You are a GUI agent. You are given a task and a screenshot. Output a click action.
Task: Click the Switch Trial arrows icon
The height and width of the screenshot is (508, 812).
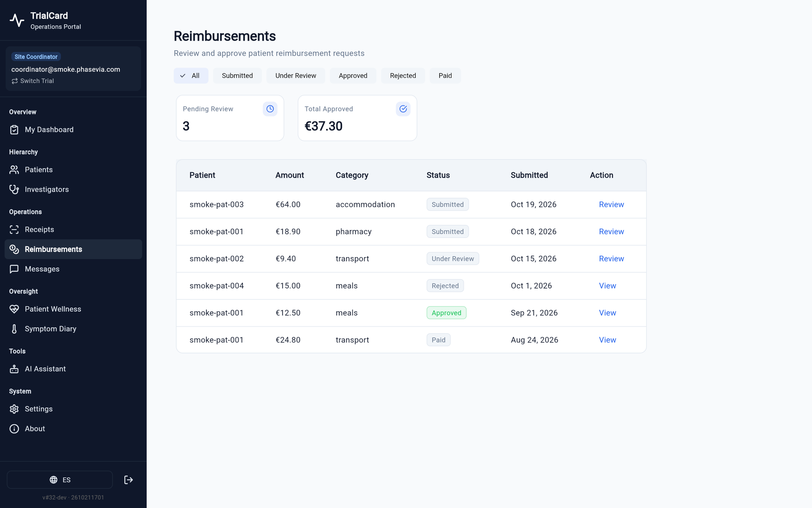pyautogui.click(x=15, y=81)
